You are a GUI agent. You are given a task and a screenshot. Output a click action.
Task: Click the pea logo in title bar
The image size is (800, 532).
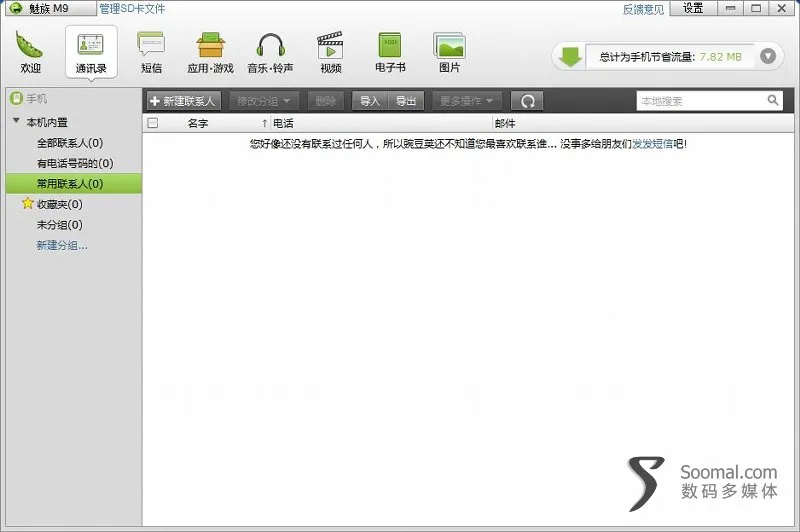[x=17, y=8]
